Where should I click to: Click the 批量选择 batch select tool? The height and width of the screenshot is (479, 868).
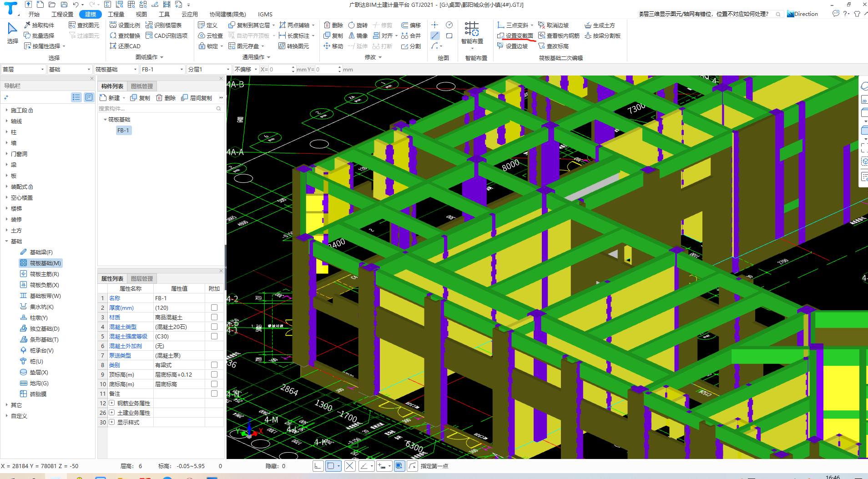(39, 35)
